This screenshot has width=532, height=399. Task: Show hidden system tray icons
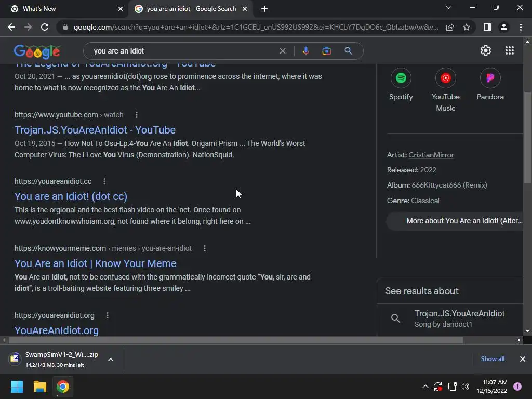point(425,387)
